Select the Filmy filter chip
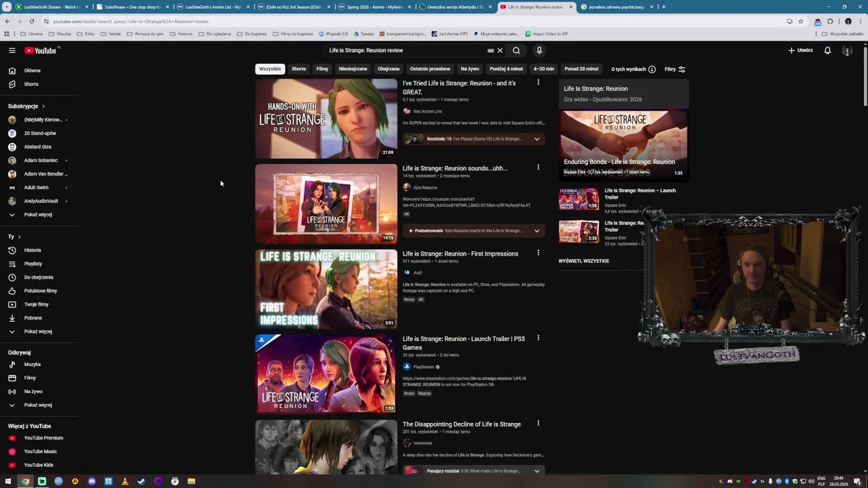The image size is (868, 488). (322, 68)
